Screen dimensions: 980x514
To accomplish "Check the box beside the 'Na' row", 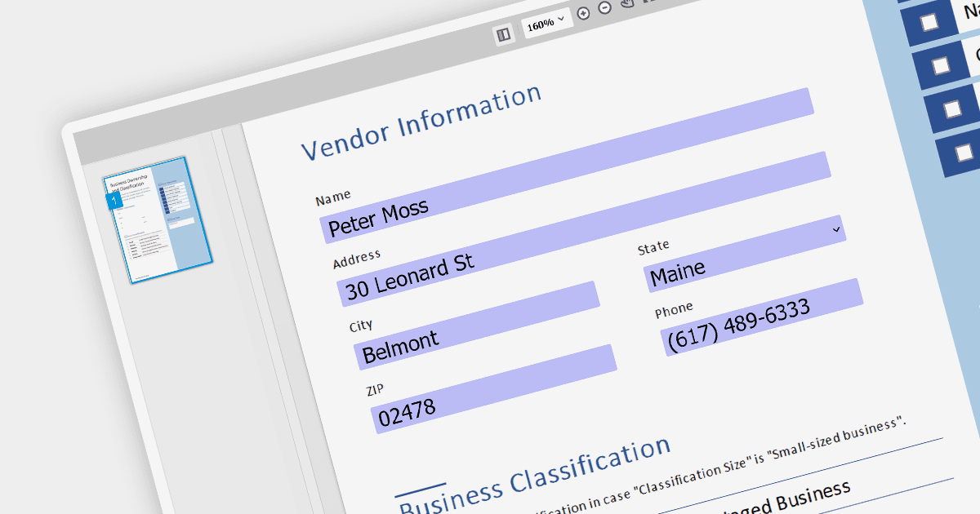I will click(930, 22).
